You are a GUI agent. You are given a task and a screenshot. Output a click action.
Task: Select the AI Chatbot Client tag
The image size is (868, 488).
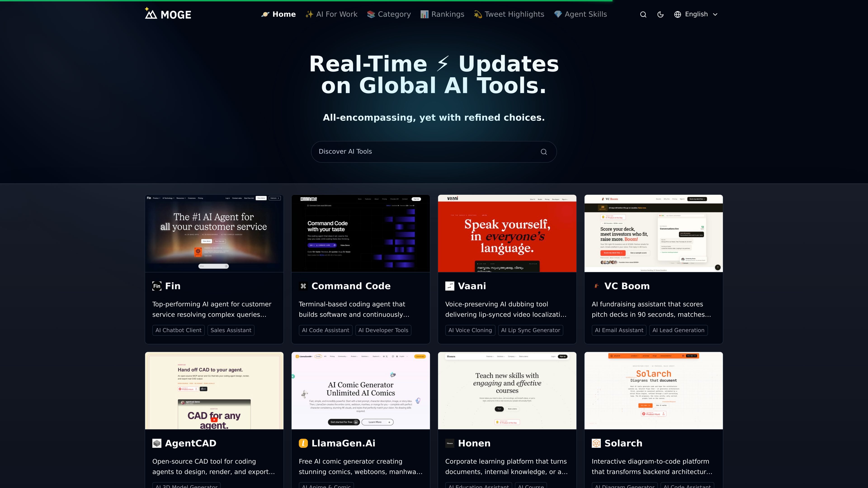178,330
